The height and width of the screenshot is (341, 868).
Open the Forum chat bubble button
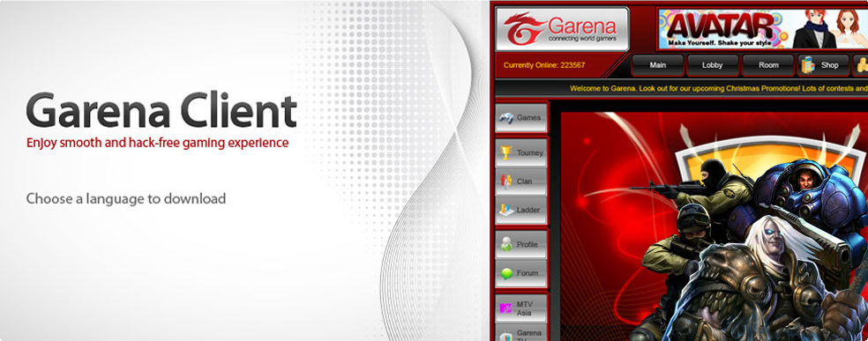[x=521, y=273]
